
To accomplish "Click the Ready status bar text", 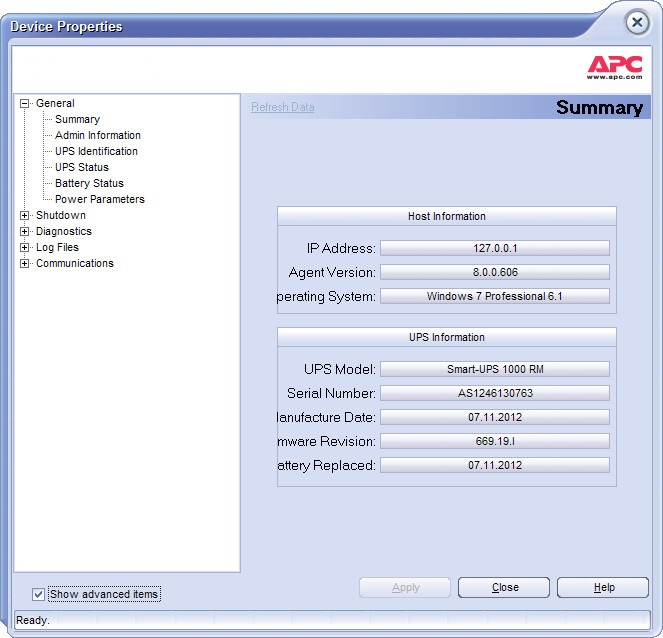I will coord(33,621).
